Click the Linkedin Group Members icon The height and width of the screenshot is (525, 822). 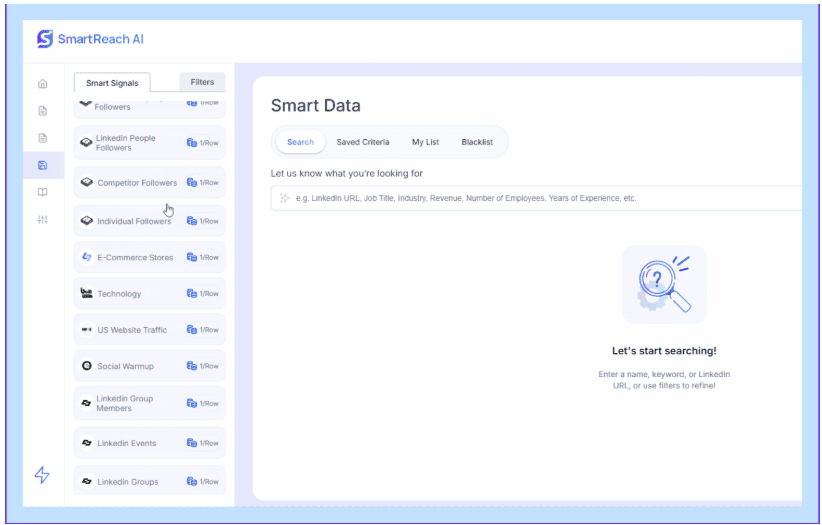[x=86, y=403]
